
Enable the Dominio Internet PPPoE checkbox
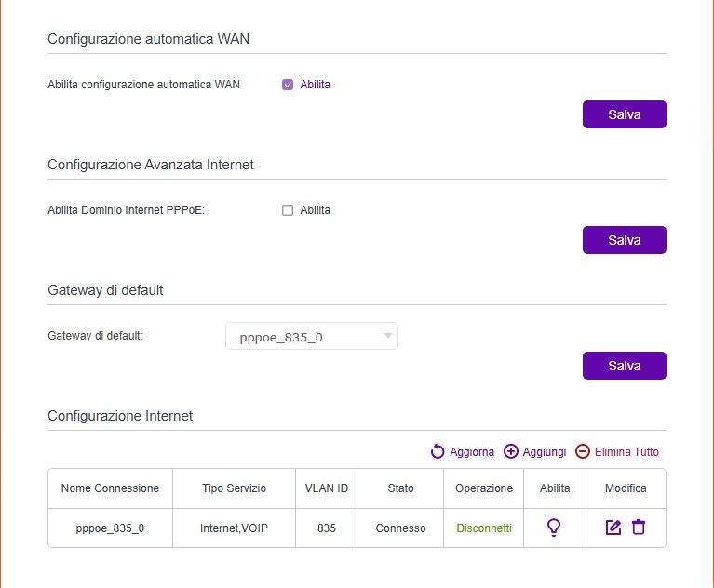(288, 210)
